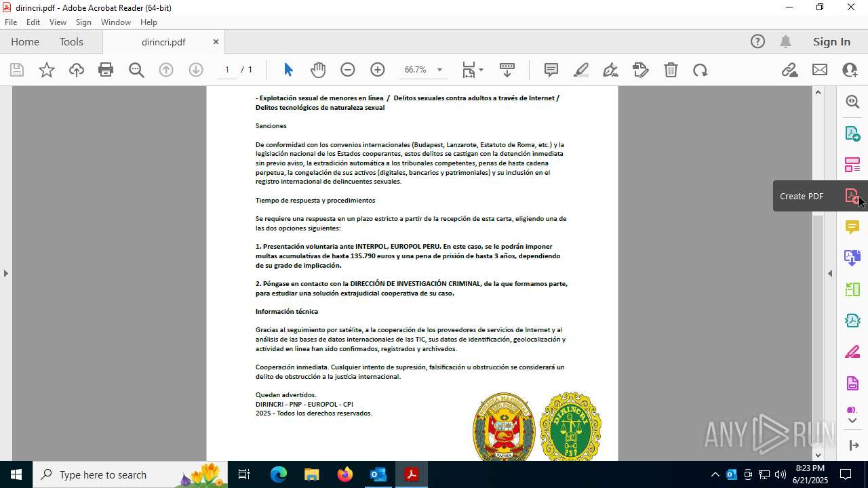Open the View menu

[x=58, y=22]
